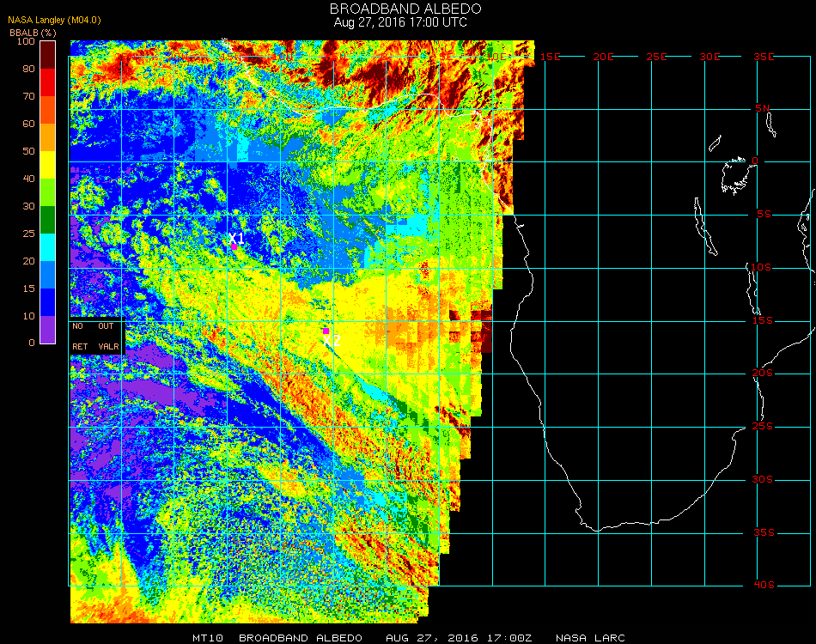Select the light green 30-40 legend swatch
This screenshot has height=644, width=816.
pyautogui.click(x=48, y=192)
